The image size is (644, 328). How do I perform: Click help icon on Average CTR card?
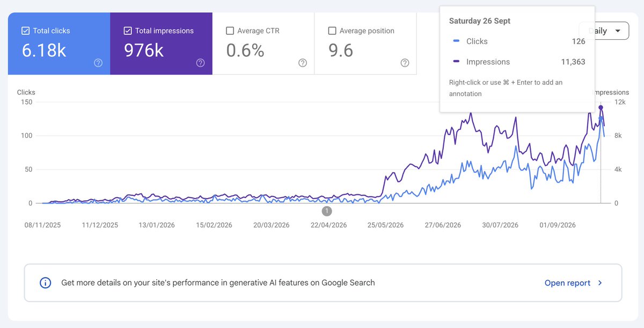(303, 63)
